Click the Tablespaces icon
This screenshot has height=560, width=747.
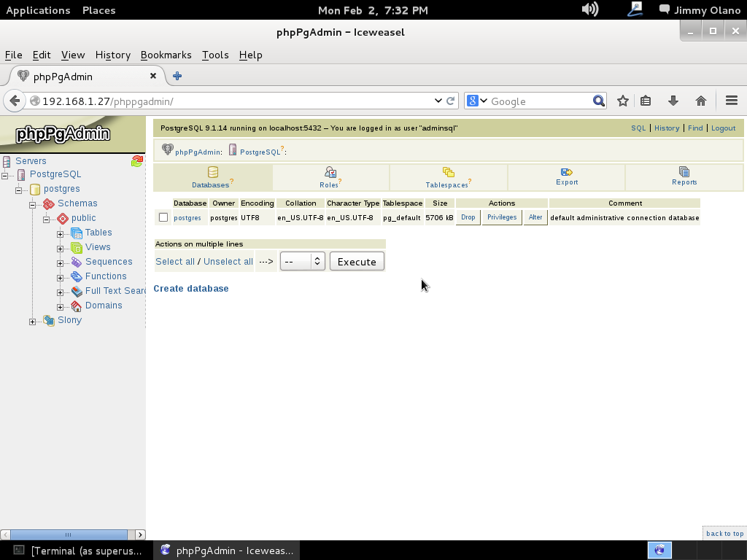(x=449, y=172)
